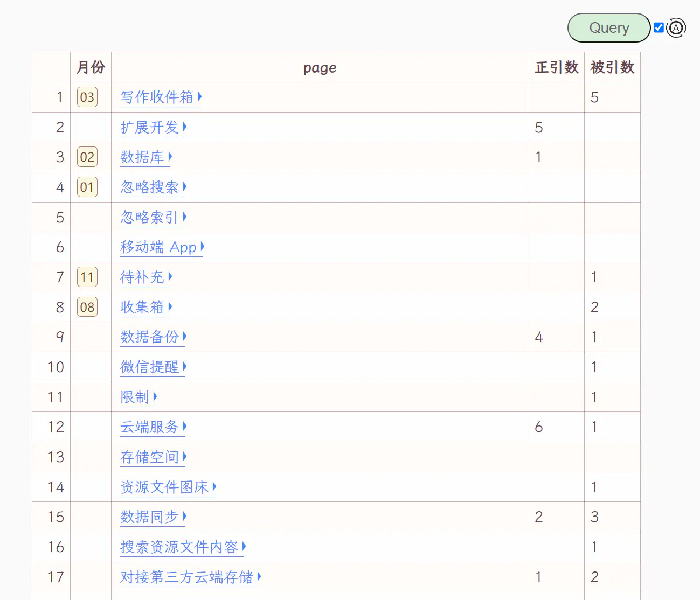Open the 资源文件图床 page link
Image resolution: width=700 pixels, height=600 pixels.
coord(164,487)
